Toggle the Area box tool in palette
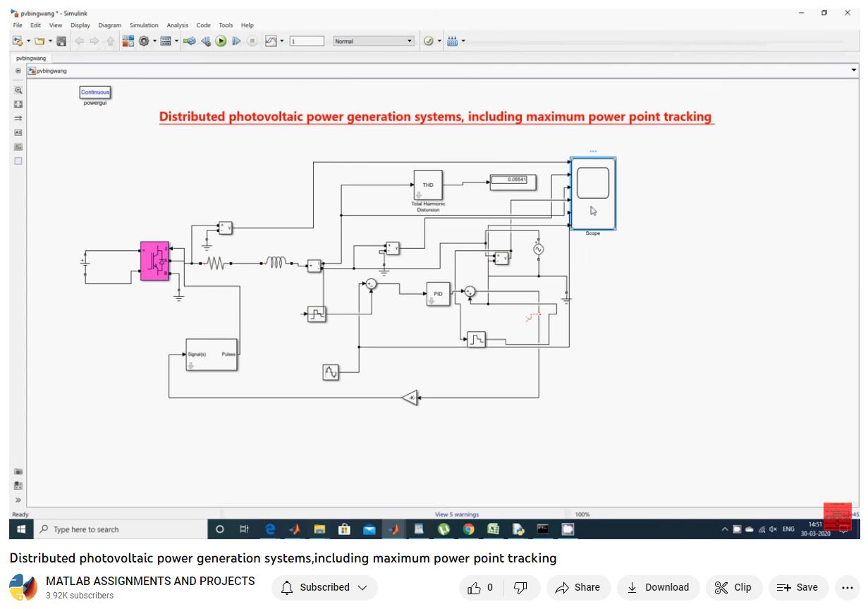Screen dimensions: 868x609 click(x=18, y=161)
